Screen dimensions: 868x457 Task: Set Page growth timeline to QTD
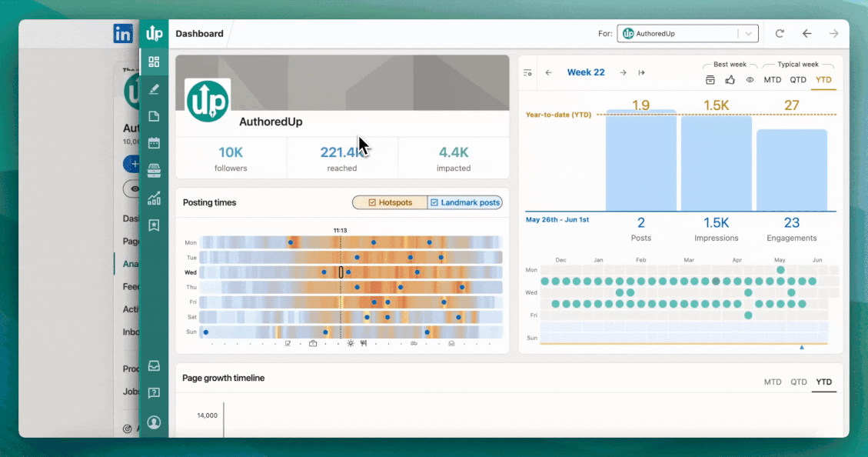(x=799, y=382)
